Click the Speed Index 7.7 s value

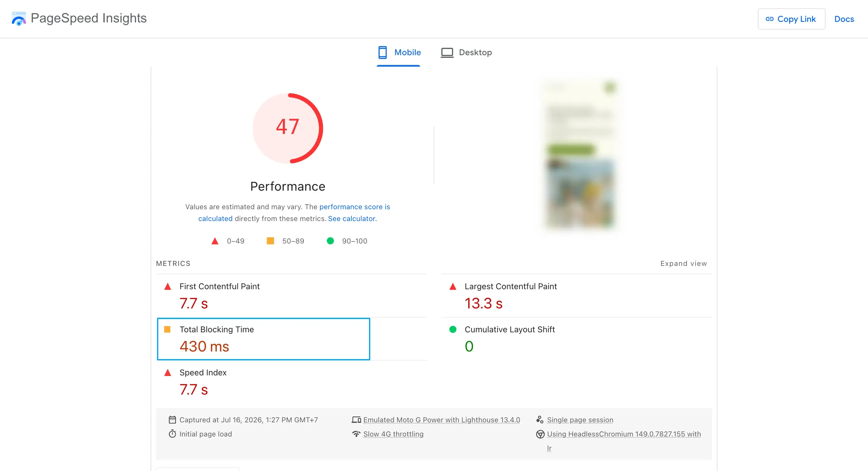[x=194, y=390]
